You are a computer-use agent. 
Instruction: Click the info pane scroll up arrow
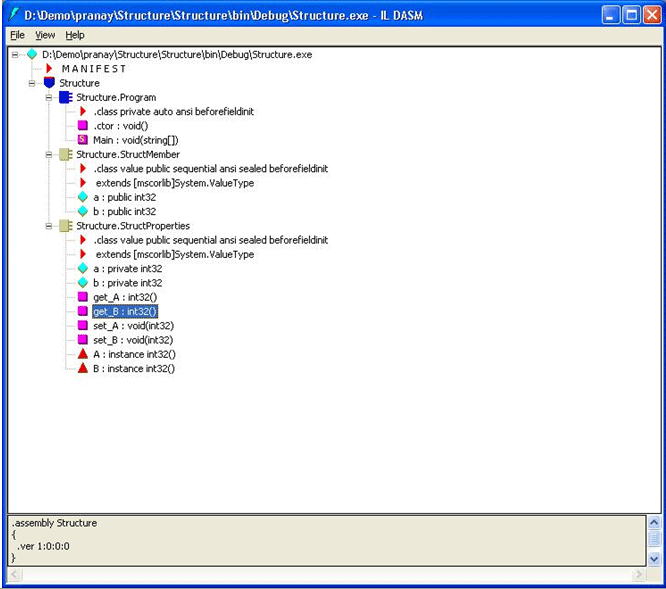(654, 522)
